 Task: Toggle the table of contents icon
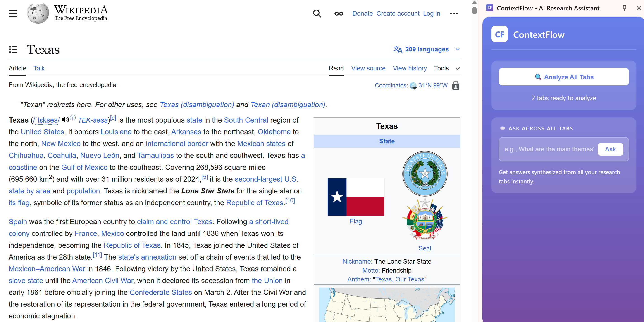coord(13,49)
